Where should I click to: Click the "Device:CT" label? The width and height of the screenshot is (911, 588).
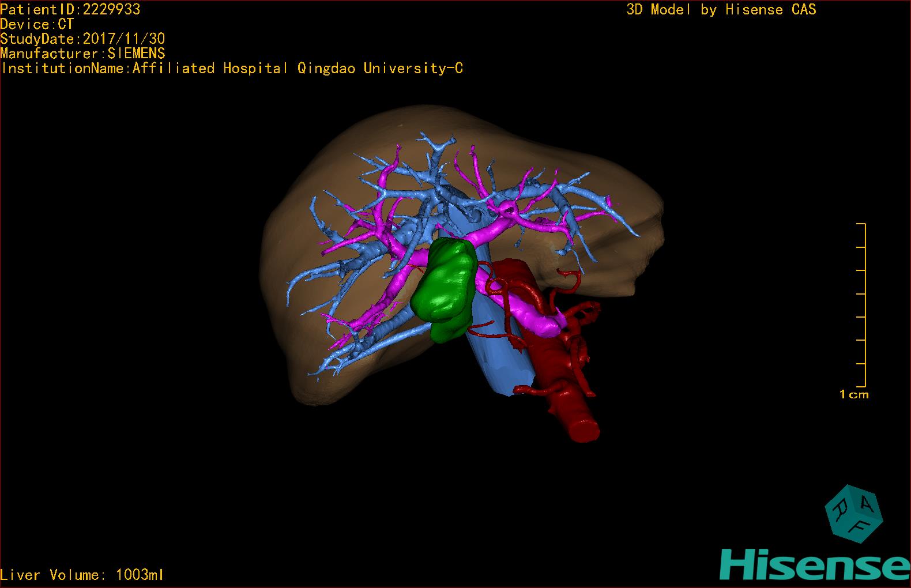coord(37,24)
